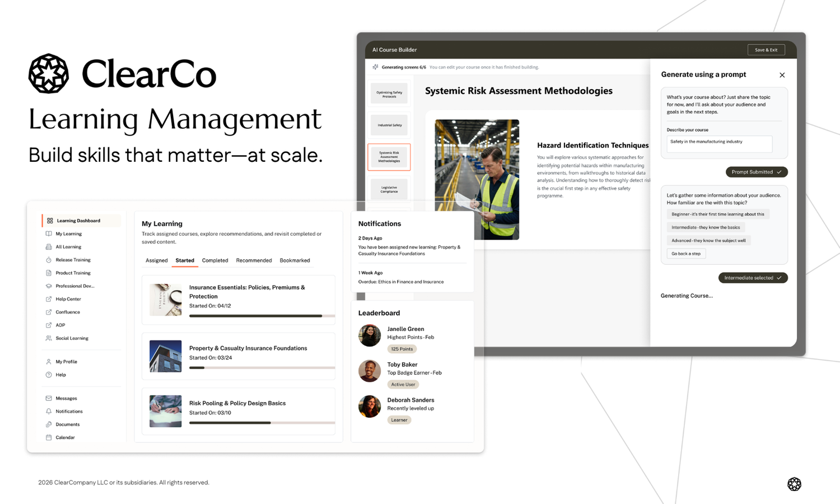Click the Risk Pooling course progress bar

click(x=262, y=423)
